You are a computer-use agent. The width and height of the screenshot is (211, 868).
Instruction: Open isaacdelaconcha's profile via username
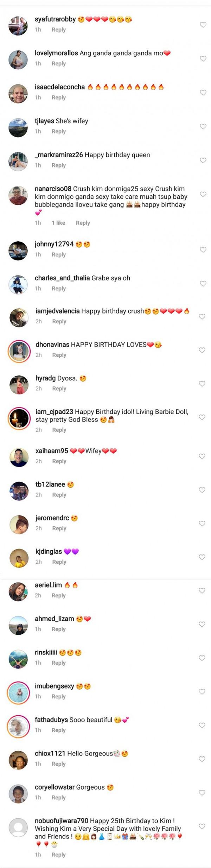click(59, 87)
